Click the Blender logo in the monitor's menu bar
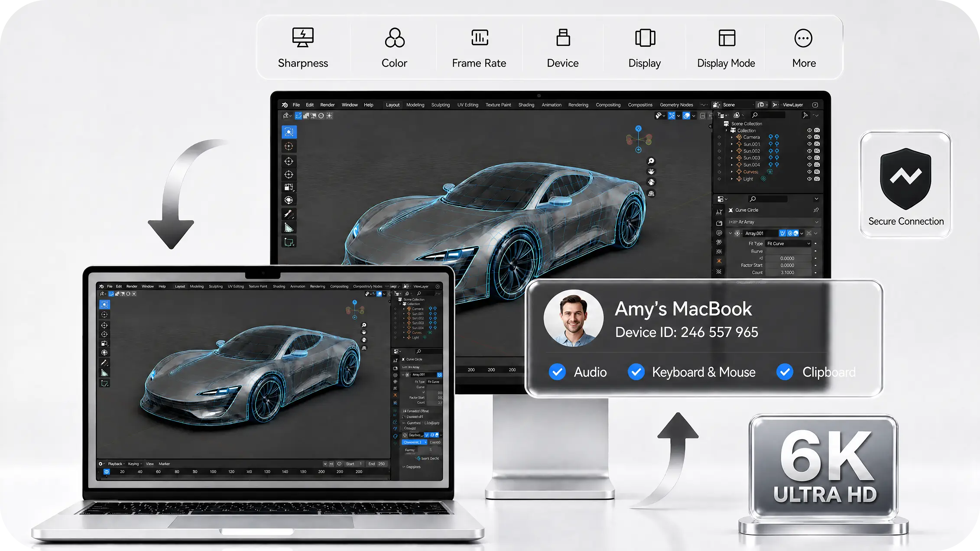The height and width of the screenshot is (551, 980). 285,105
